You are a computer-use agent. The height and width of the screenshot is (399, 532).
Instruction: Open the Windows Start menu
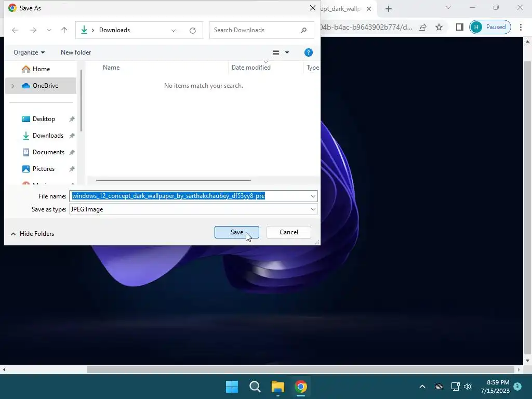click(232, 387)
